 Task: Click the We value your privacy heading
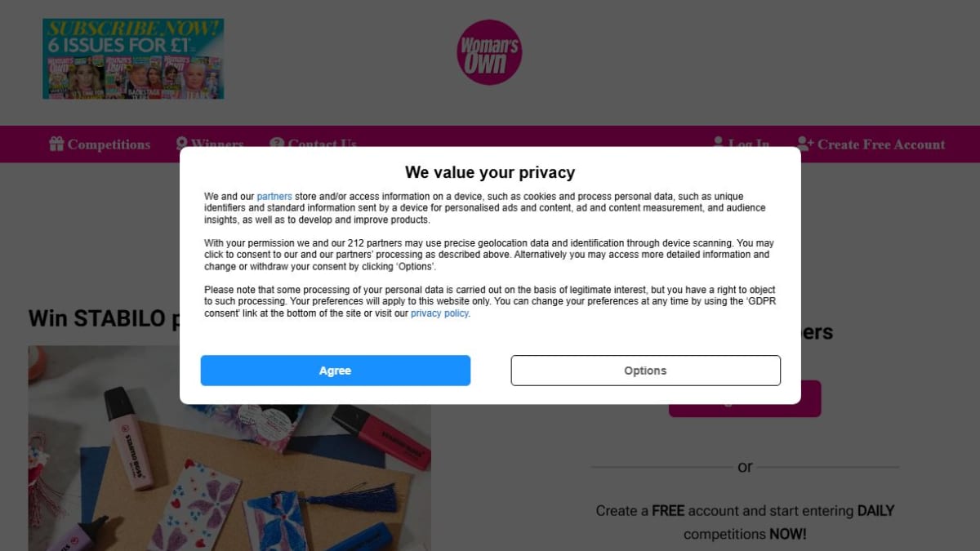(x=490, y=172)
